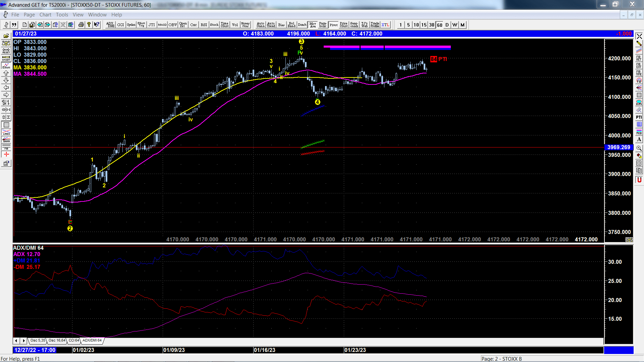Click the red crosshair cursor tool
The height and width of the screenshot is (362, 644).
6,154
